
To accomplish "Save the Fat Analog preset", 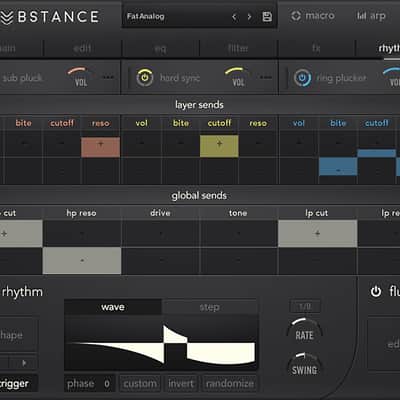I will 267,17.
